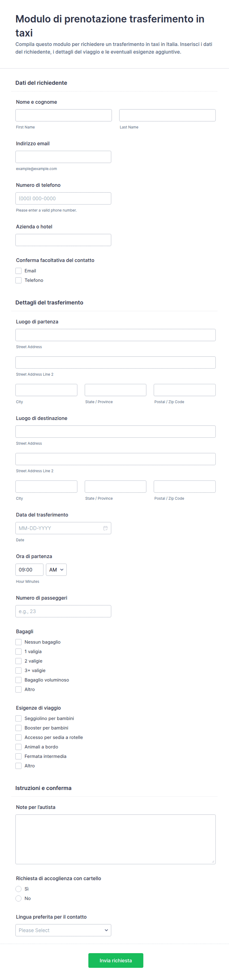Image resolution: width=229 pixels, height=980 pixels.
Task: Enable the Seggiolino per bambini option
Action: tap(18, 718)
